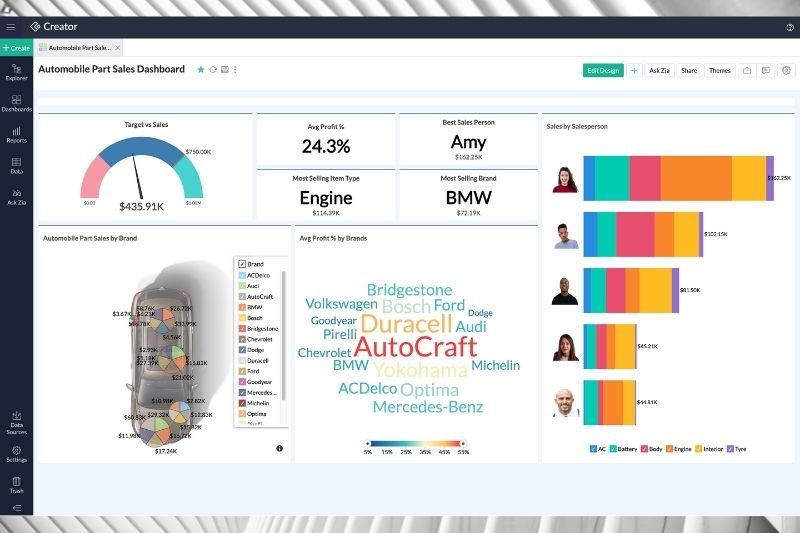
Task: Click the $162.25K salesperson bar
Action: 679,178
